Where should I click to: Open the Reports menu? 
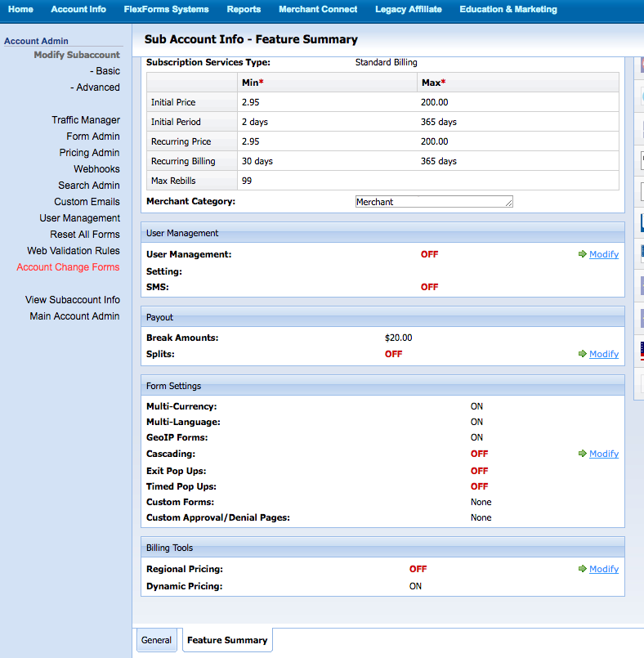244,9
